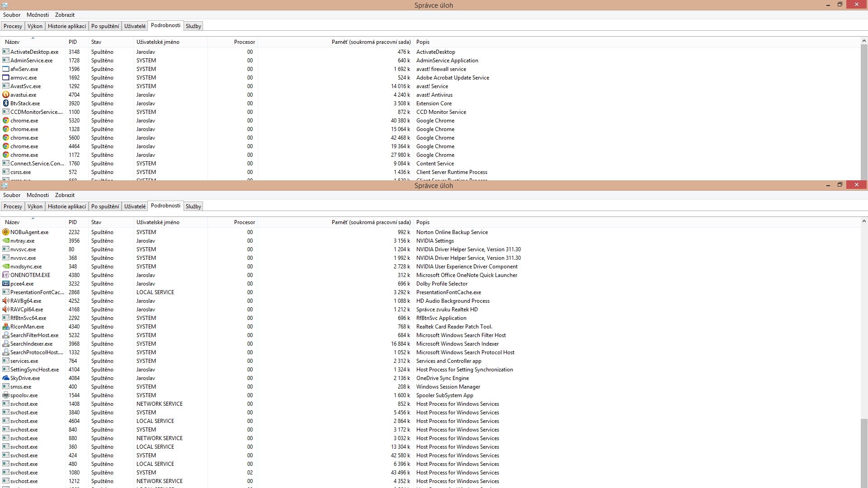The width and height of the screenshot is (868, 488).
Task: Click the SkyDrive.exe cloud icon
Action: tap(6, 378)
